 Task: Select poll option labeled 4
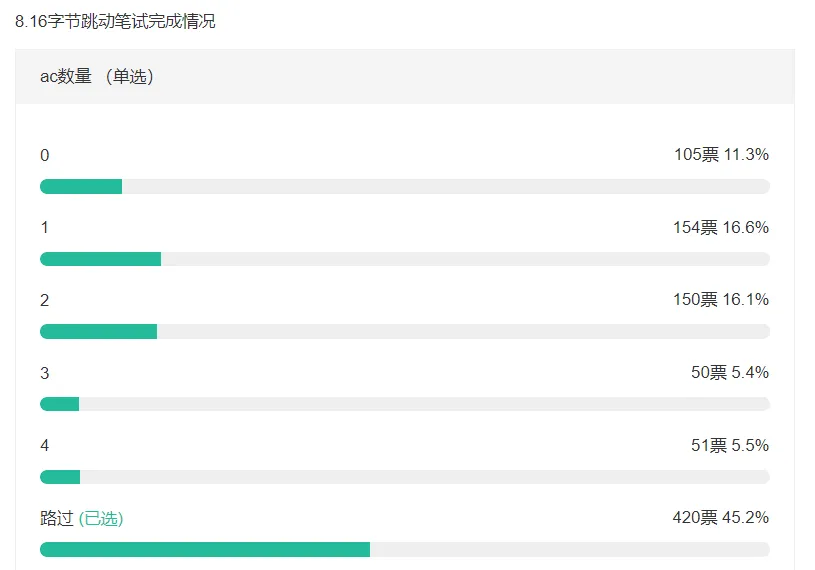pos(45,445)
